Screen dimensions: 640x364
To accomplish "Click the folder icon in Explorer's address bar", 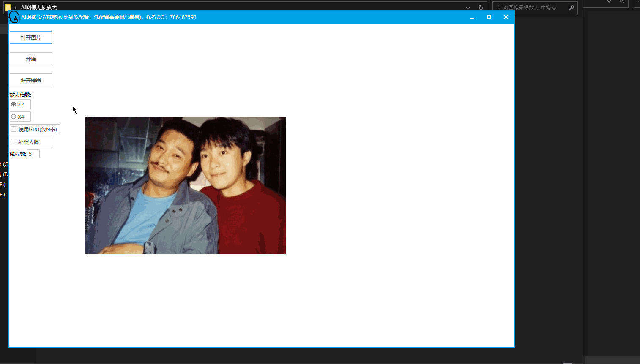I will pos(7,7).
